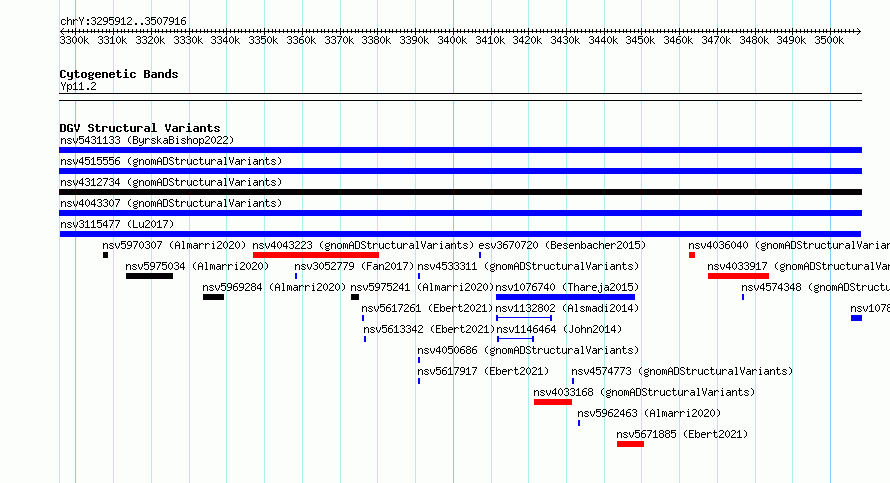Open nsv3052779 (Fan2017) label

pos(354,266)
